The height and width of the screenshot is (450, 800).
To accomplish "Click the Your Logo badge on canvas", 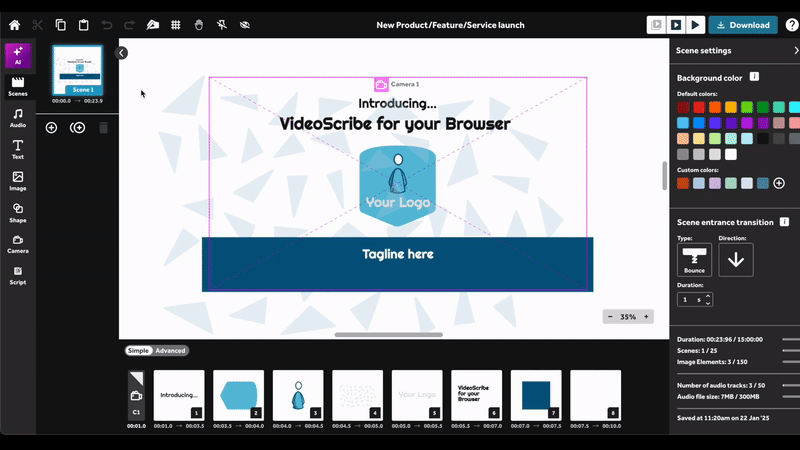I will point(397,186).
